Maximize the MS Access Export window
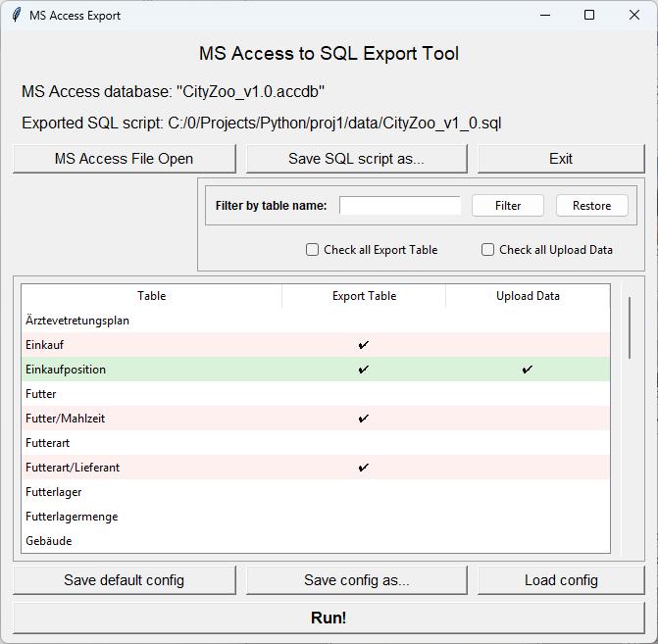 pos(589,15)
